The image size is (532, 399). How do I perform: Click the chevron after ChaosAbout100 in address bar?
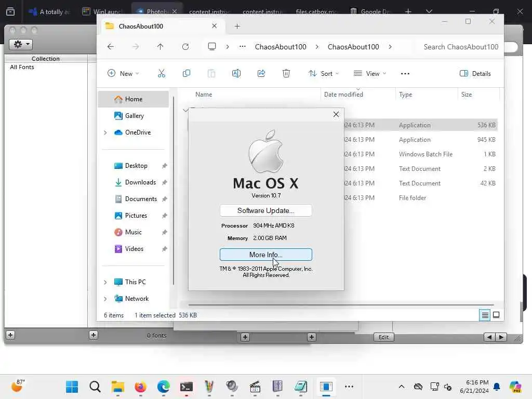(x=390, y=47)
